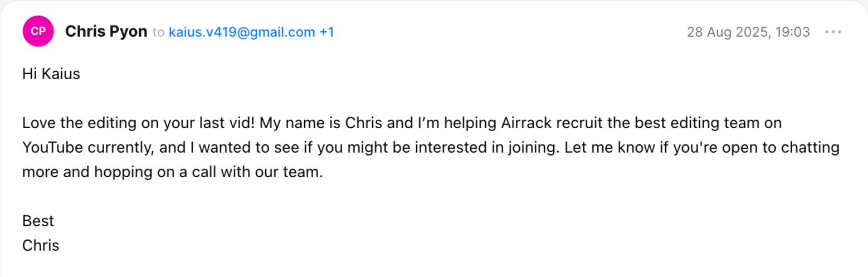This screenshot has width=868, height=277.
Task: Open recipient kaius.v419@gmail.com link
Action: click(242, 32)
